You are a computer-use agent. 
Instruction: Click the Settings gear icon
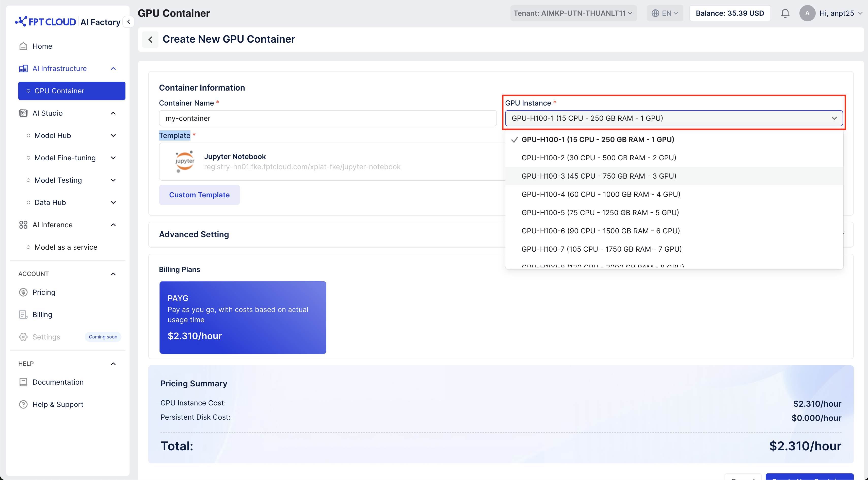(x=23, y=337)
